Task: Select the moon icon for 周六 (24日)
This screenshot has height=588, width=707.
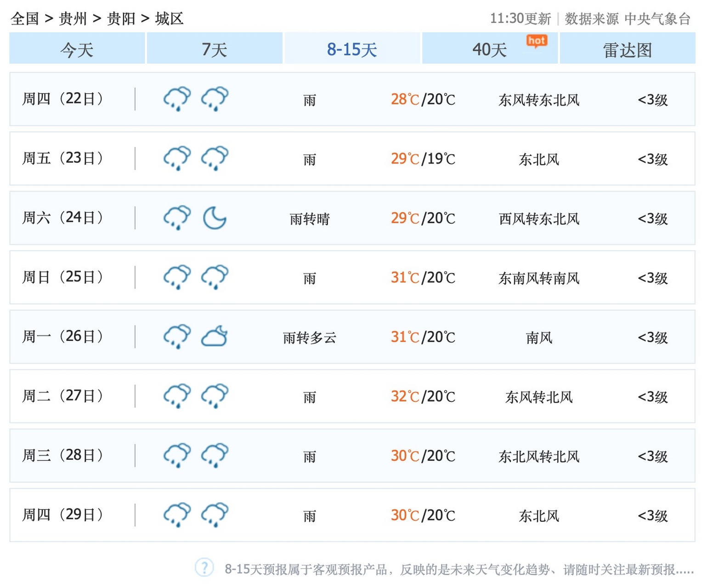Action: pyautogui.click(x=215, y=218)
